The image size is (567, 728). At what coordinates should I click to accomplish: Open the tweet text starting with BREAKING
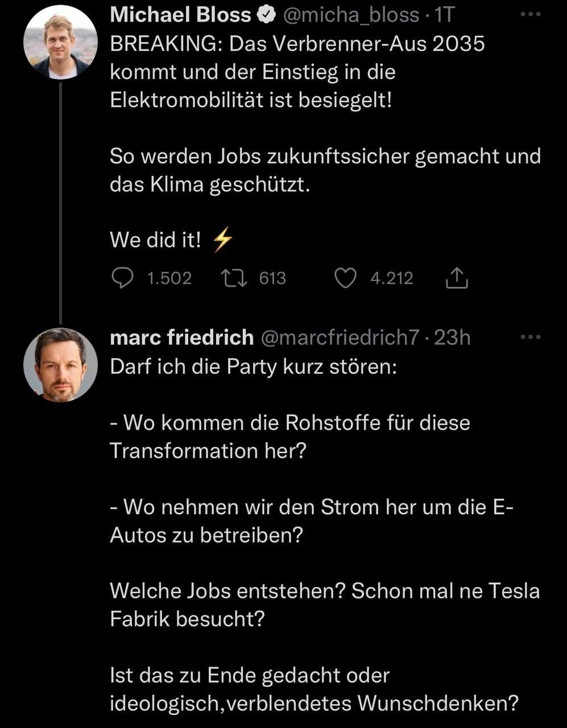pos(297,72)
